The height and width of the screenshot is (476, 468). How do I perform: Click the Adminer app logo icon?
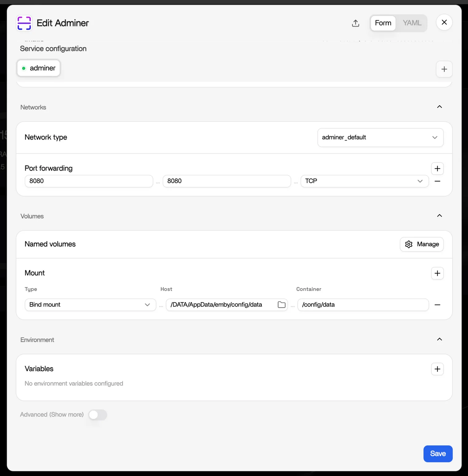tap(24, 23)
